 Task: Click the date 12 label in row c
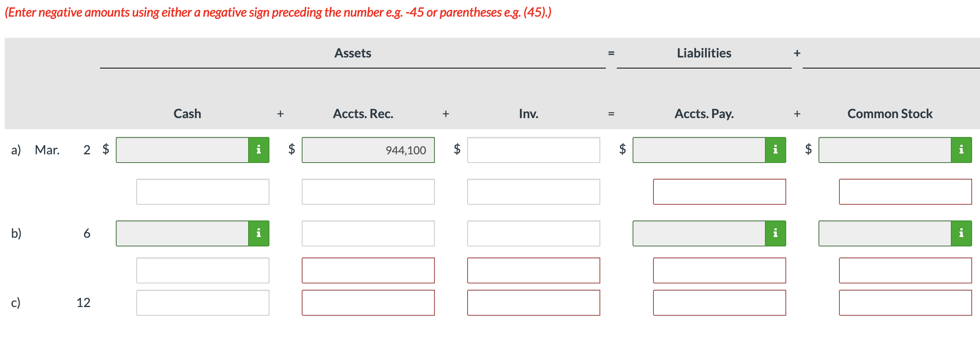coord(84,303)
